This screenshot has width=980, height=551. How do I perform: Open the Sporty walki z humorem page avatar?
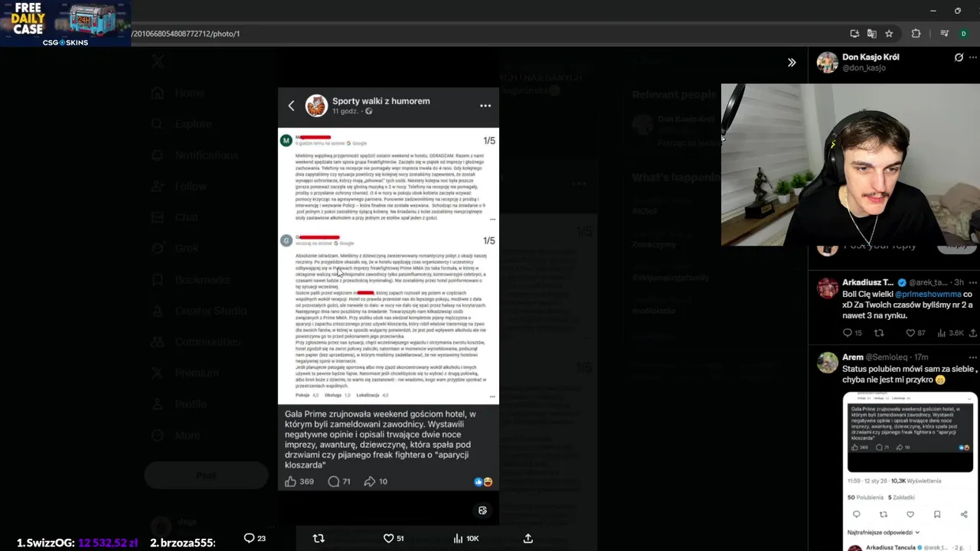pyautogui.click(x=316, y=106)
